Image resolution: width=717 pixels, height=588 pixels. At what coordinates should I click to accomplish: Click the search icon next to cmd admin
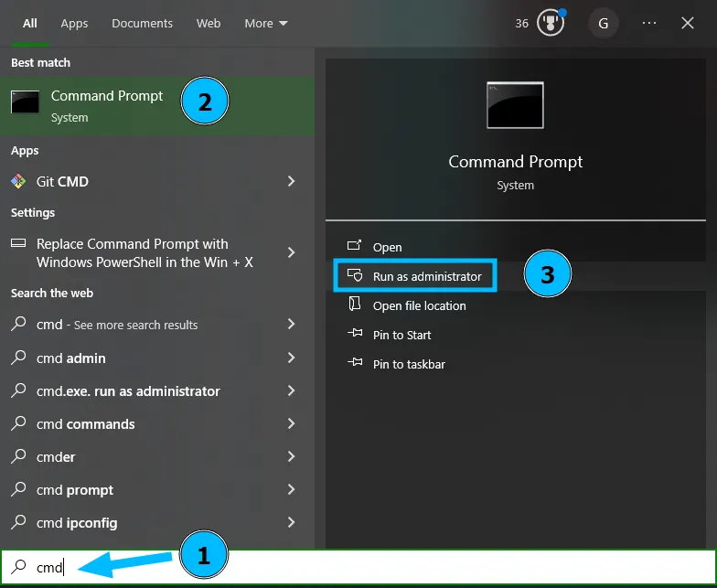tap(18, 357)
